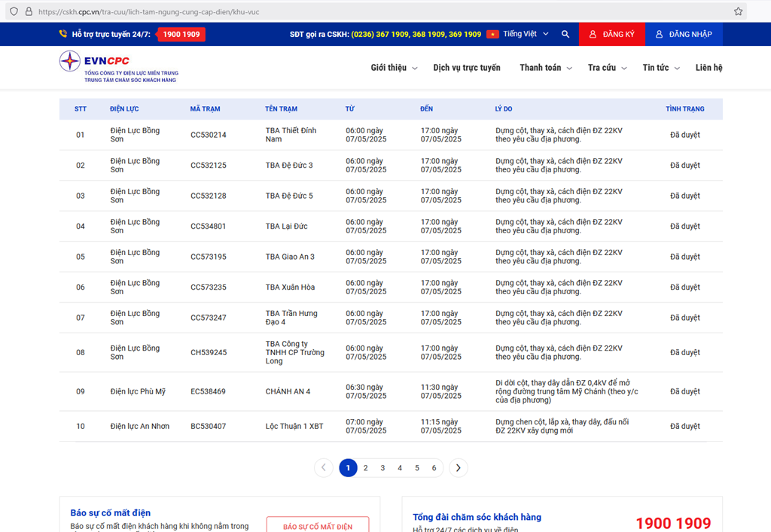Expand the Giới thiệu menu
The height and width of the screenshot is (532, 771).
[394, 68]
